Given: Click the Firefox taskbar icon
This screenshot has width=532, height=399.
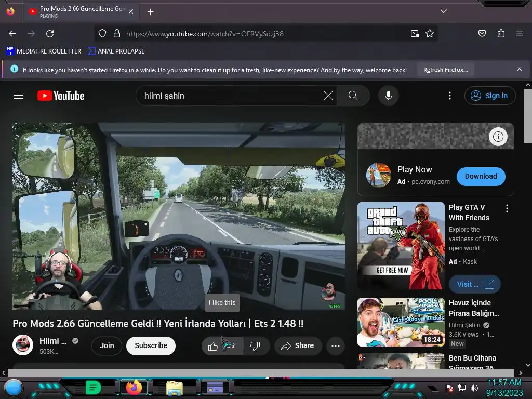Looking at the screenshot, I should (134, 387).
